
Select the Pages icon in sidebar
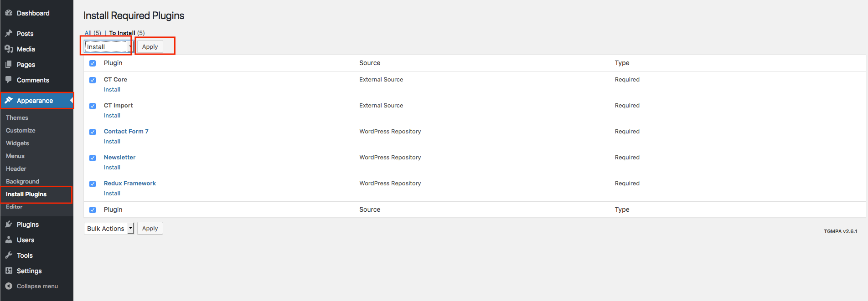coord(9,64)
